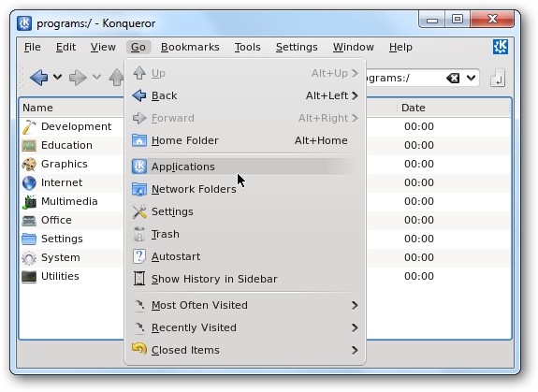
Task: Click the Internet globe icon
Action: (x=29, y=182)
